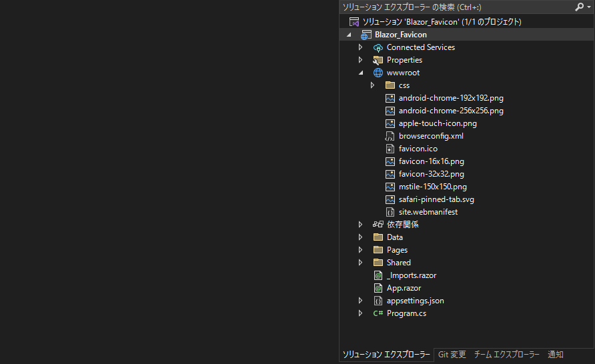This screenshot has width=595, height=364.
Task: Click the mstile-150x150.png image icon
Action: 390,187
